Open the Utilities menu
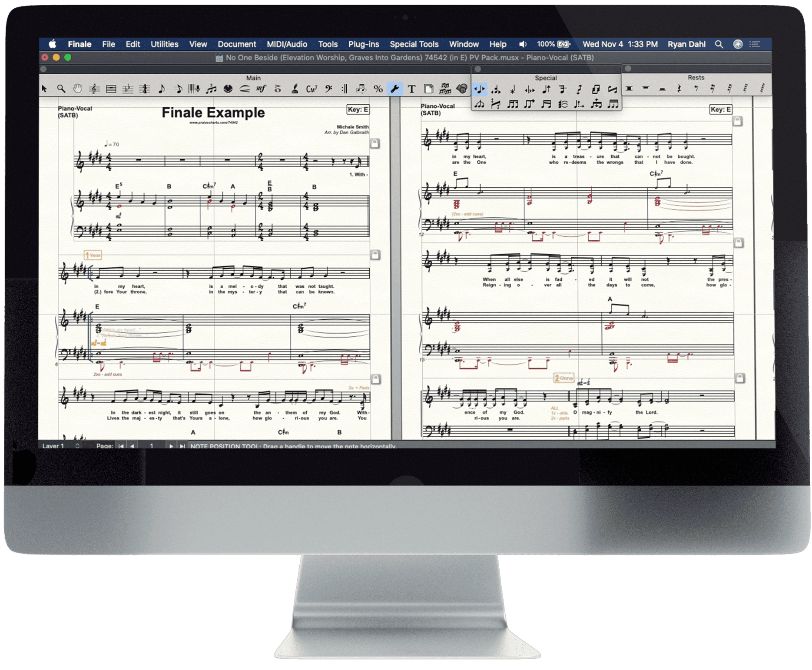The height and width of the screenshot is (670, 812). [164, 44]
